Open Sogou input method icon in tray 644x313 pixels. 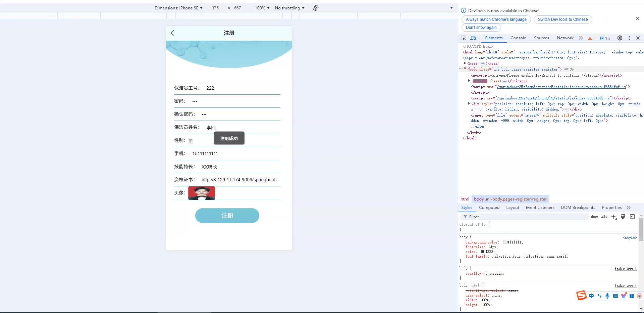pos(581,296)
